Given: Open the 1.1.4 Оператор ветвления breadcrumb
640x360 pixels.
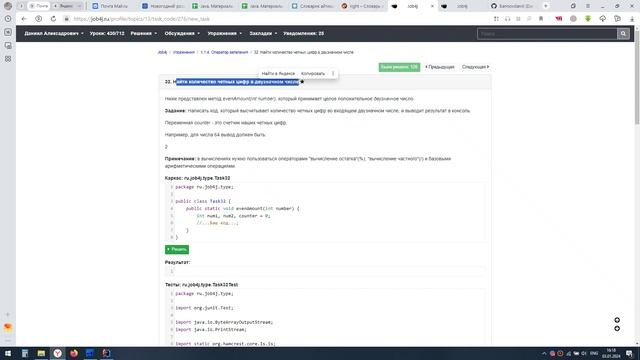Looking at the screenshot, I should click(224, 52).
